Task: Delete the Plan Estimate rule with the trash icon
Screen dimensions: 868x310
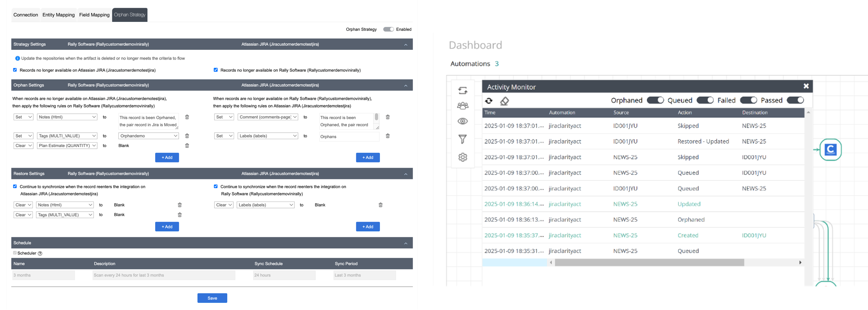Action: tap(187, 146)
